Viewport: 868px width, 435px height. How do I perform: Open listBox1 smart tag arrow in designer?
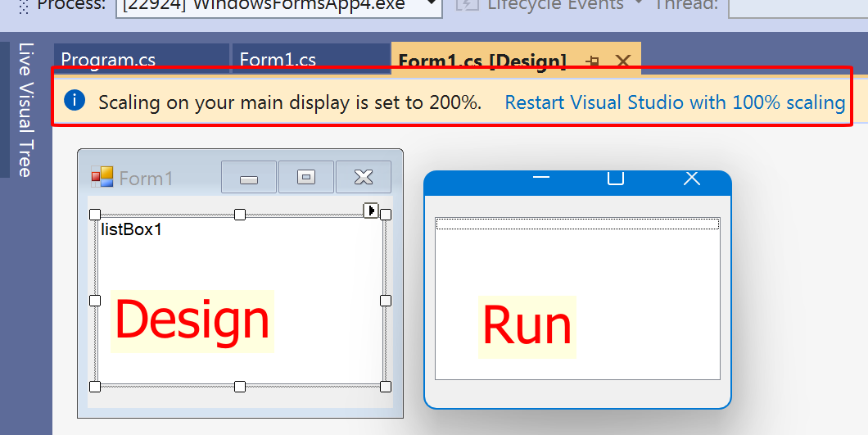[x=371, y=210]
